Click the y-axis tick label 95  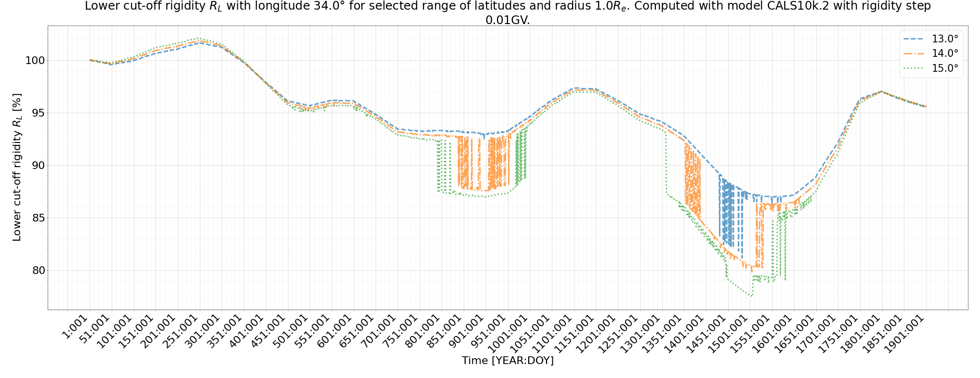[38, 113]
